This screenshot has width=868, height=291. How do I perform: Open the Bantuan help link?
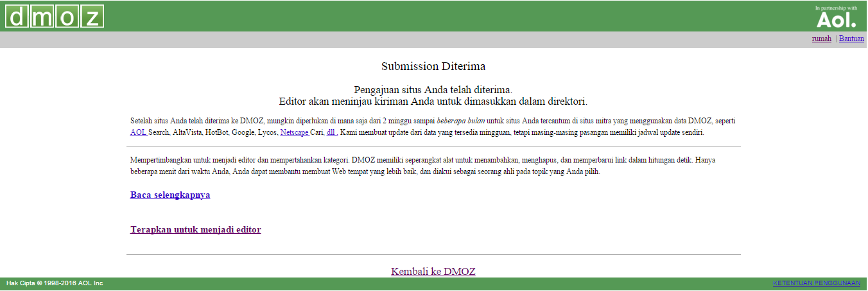(851, 39)
